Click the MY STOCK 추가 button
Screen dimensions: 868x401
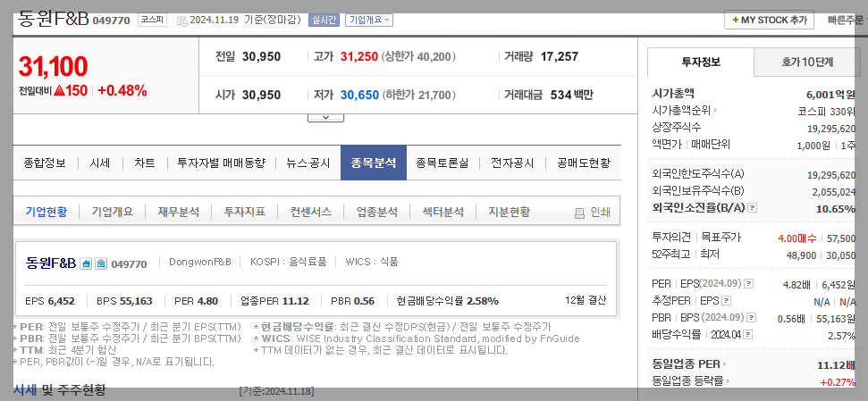[769, 20]
